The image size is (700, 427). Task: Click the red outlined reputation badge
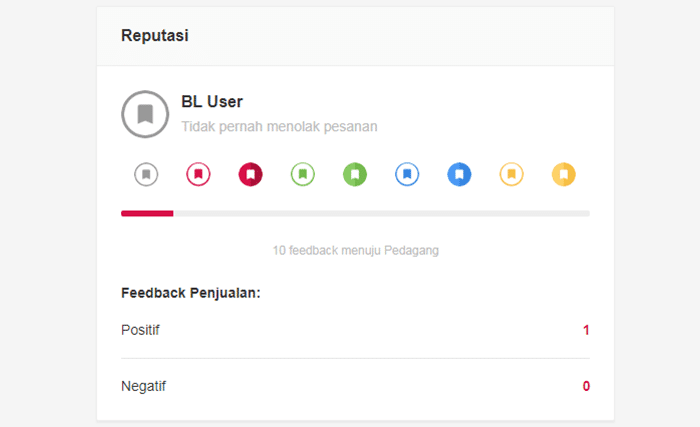[x=198, y=175]
